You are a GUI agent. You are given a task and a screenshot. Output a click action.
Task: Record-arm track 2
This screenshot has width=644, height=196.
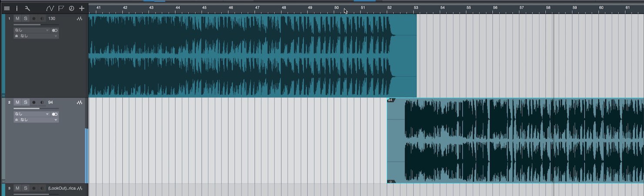click(34, 102)
